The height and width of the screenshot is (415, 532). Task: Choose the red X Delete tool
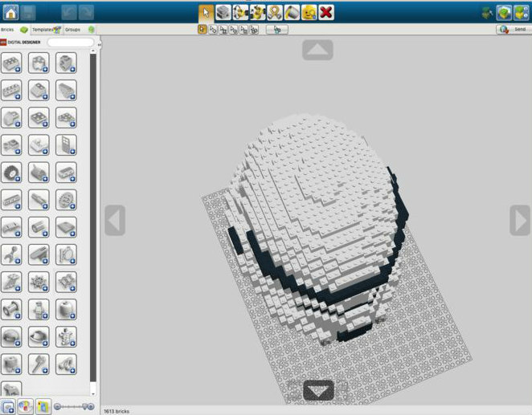pyautogui.click(x=326, y=13)
